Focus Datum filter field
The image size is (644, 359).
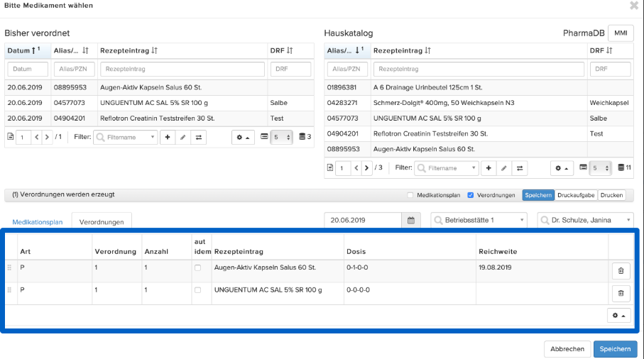click(28, 69)
